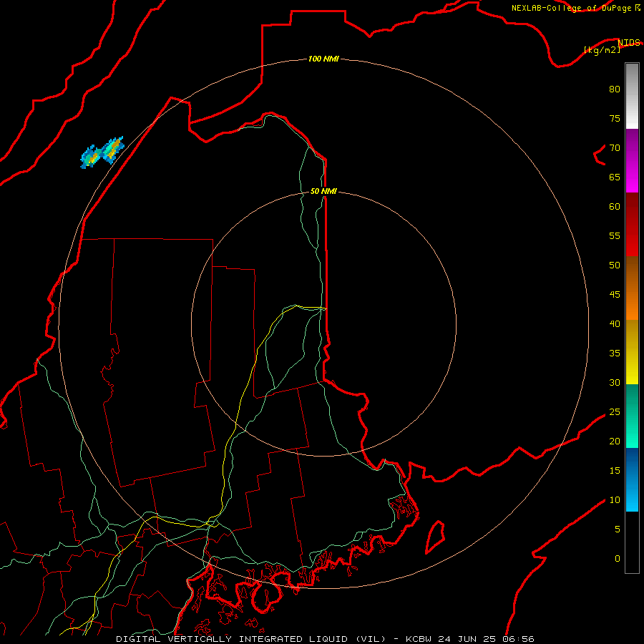Click the scale value 60

click(615, 207)
